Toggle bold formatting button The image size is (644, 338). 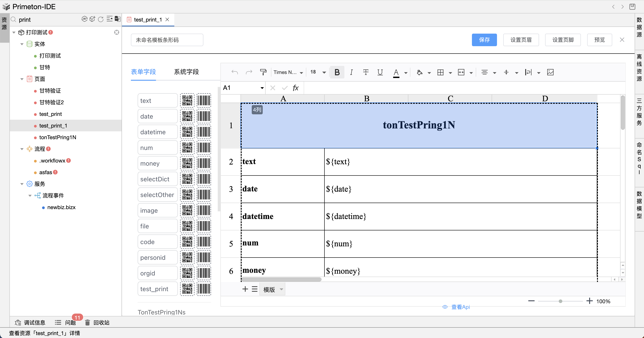pos(337,72)
